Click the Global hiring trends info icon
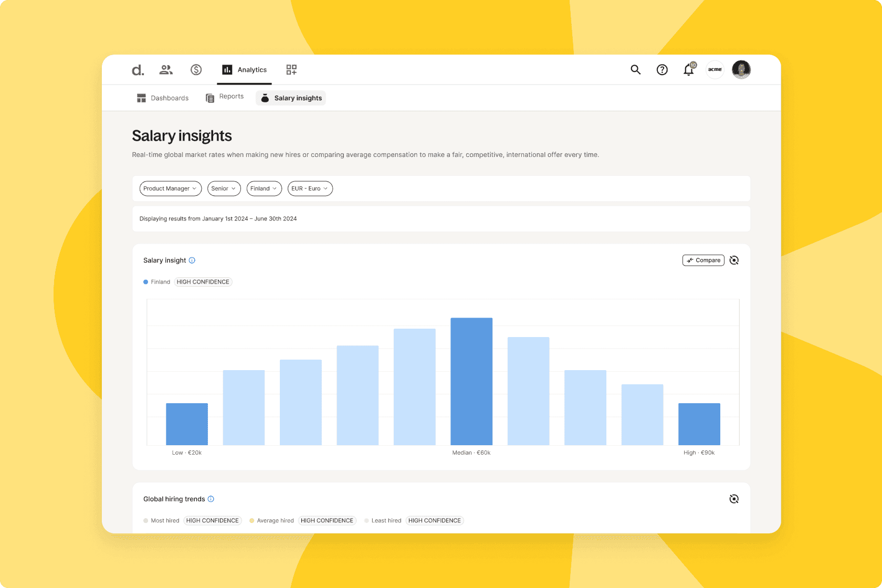 [211, 499]
